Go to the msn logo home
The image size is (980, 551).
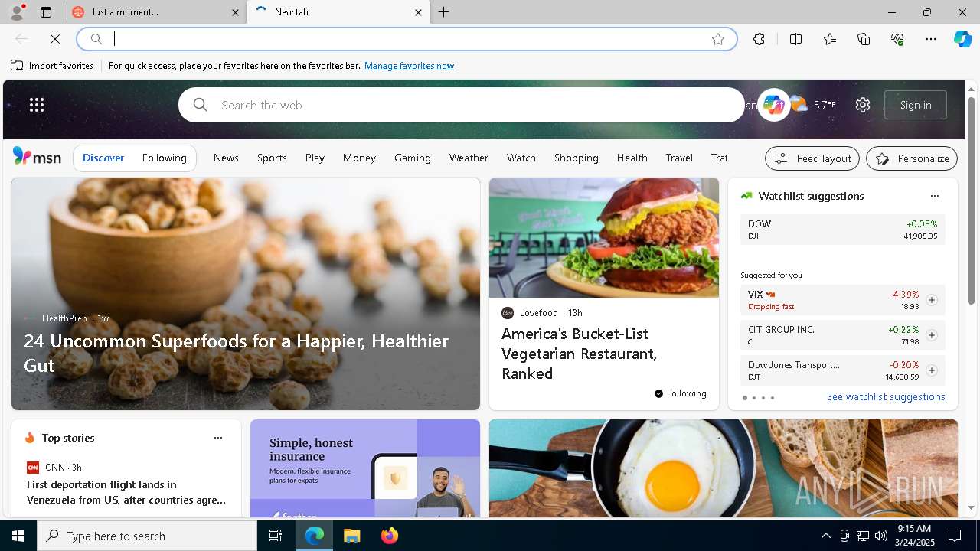37,157
